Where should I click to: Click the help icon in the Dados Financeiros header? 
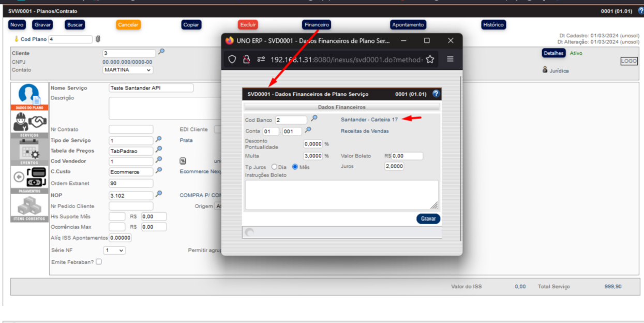tap(436, 94)
